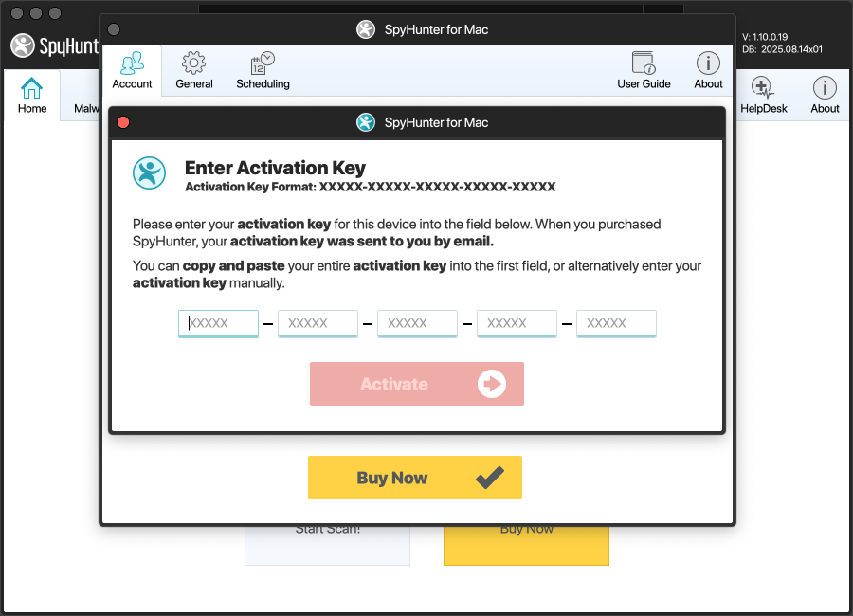Open the Scheduling calendar icon
This screenshot has height=616, width=853.
263,63
